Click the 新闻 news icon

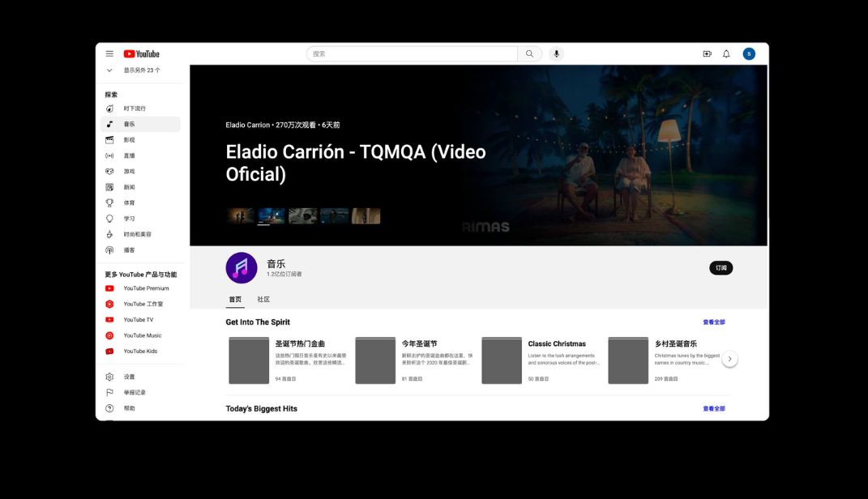point(109,187)
